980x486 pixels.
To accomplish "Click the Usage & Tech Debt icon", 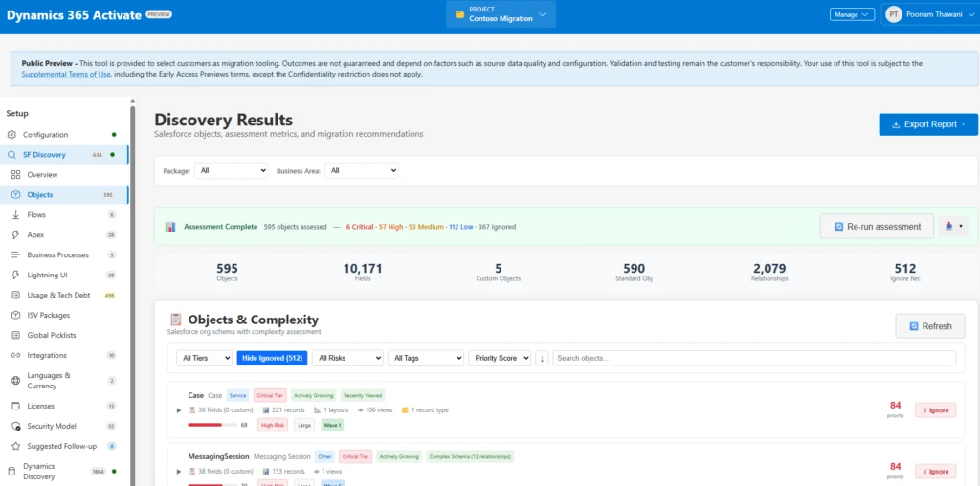I will 15,295.
